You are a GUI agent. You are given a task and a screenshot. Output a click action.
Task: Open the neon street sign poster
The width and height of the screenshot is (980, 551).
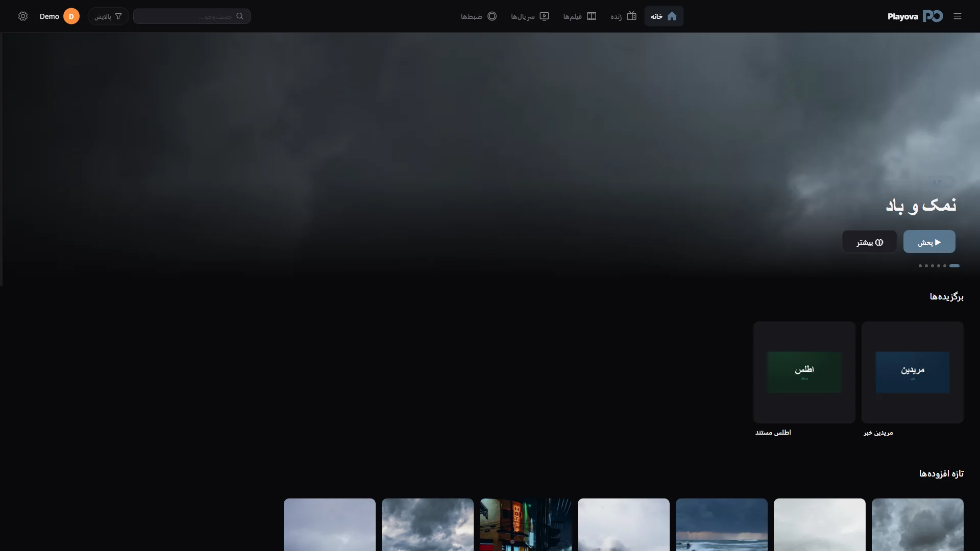point(526,524)
